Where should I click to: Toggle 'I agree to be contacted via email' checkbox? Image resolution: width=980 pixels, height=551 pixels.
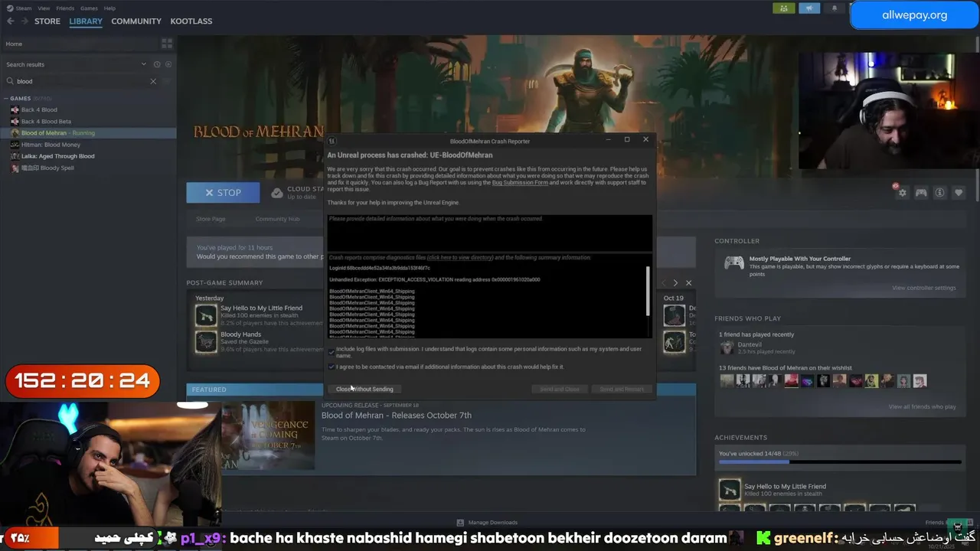332,367
